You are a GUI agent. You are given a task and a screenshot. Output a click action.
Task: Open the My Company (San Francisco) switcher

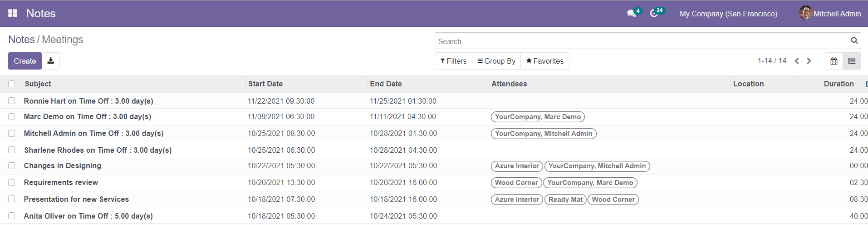tap(728, 14)
